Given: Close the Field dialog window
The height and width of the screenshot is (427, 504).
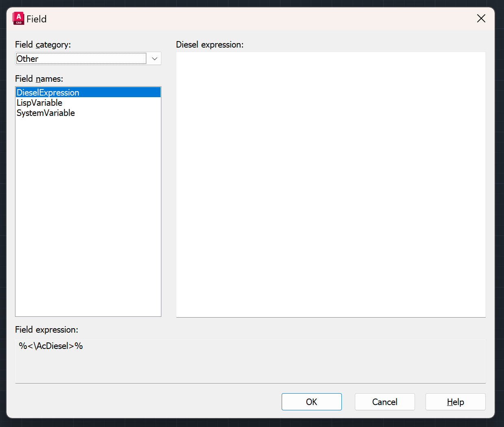Looking at the screenshot, I should pos(481,19).
